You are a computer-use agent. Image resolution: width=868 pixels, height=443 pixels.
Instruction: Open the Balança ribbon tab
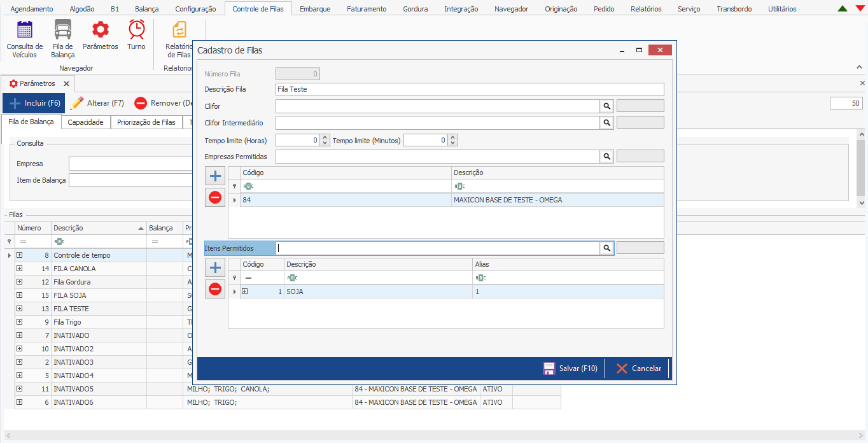coord(147,9)
